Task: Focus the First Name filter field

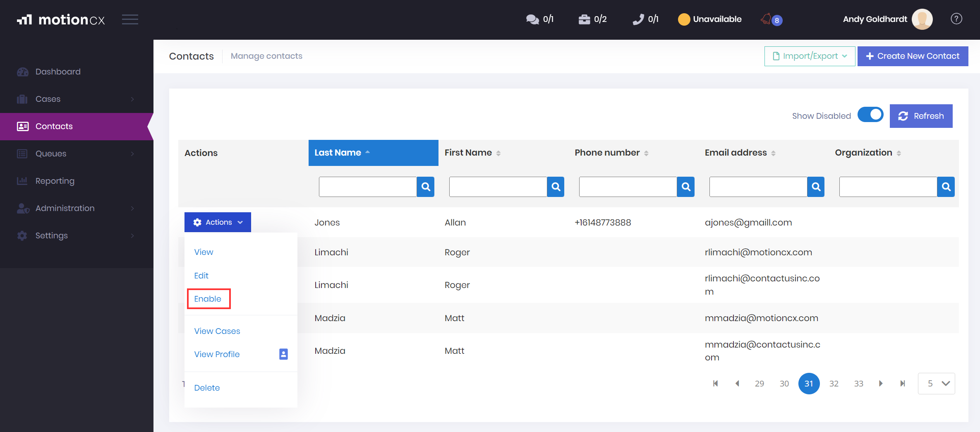Action: [498, 187]
